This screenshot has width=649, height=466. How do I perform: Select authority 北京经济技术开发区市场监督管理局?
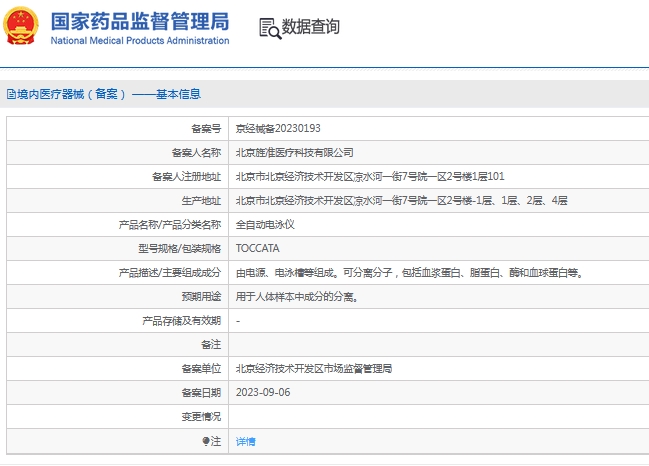tap(314, 368)
